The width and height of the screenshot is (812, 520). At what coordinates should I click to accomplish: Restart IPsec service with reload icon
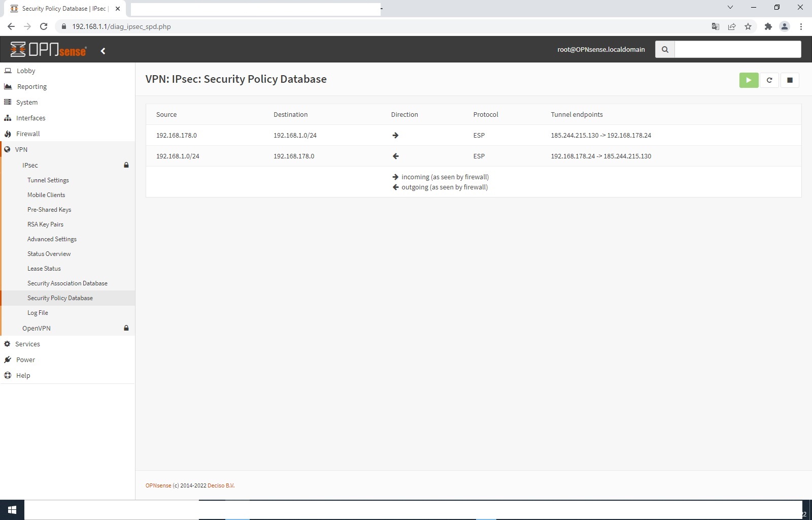pos(769,80)
